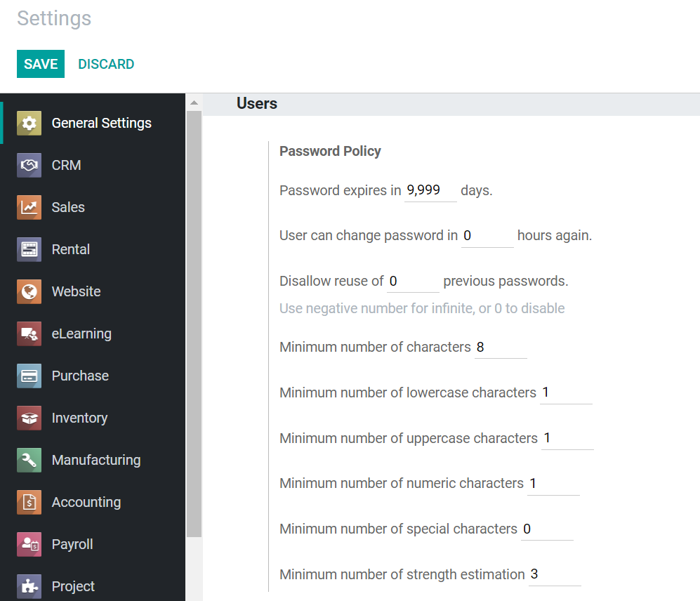Open the Accounting invoice icon
This screenshot has height=601, width=700.
click(29, 502)
